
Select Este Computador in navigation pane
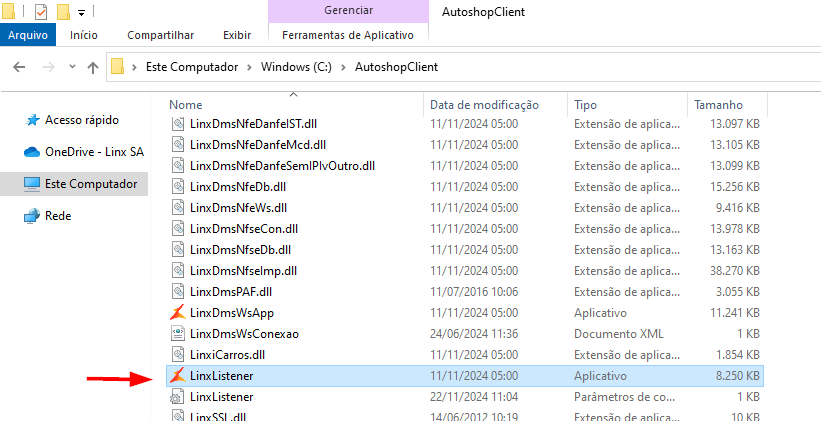coord(74,184)
